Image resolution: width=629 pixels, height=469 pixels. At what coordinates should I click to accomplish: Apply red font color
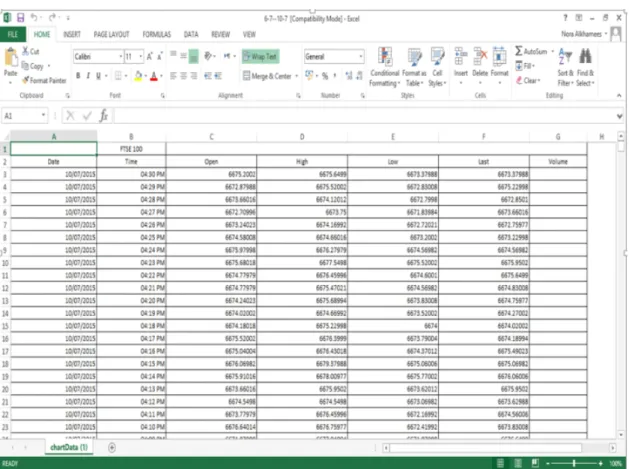(x=154, y=75)
